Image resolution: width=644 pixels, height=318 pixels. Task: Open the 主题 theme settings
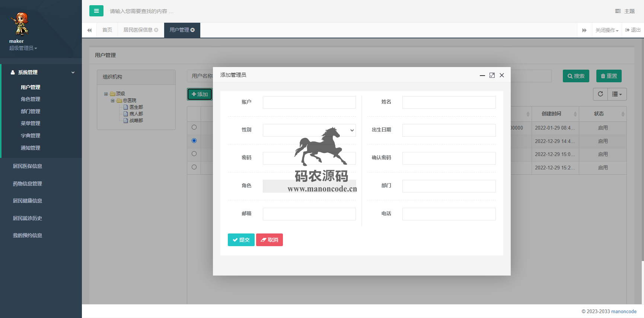pyautogui.click(x=625, y=11)
